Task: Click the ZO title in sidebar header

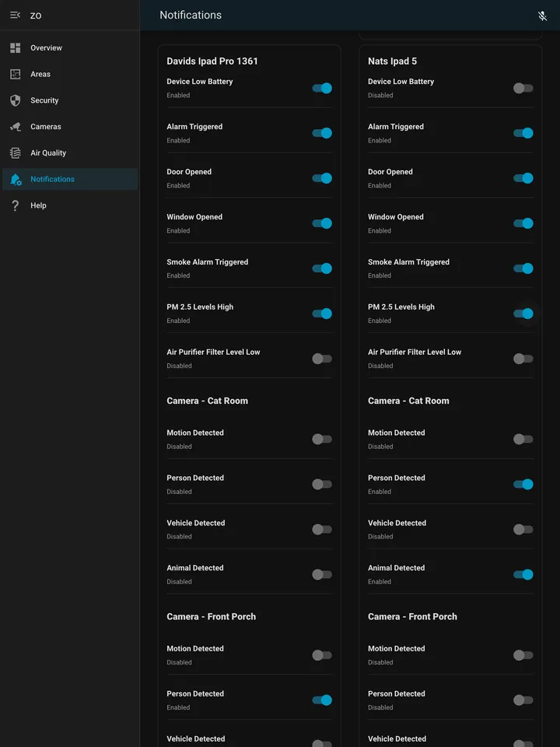Action: click(36, 16)
